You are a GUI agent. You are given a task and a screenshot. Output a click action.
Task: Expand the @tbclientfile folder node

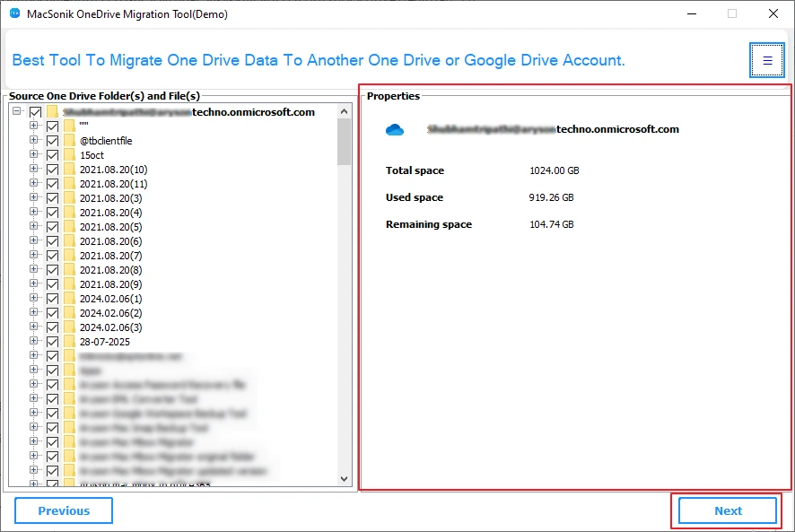(x=33, y=139)
